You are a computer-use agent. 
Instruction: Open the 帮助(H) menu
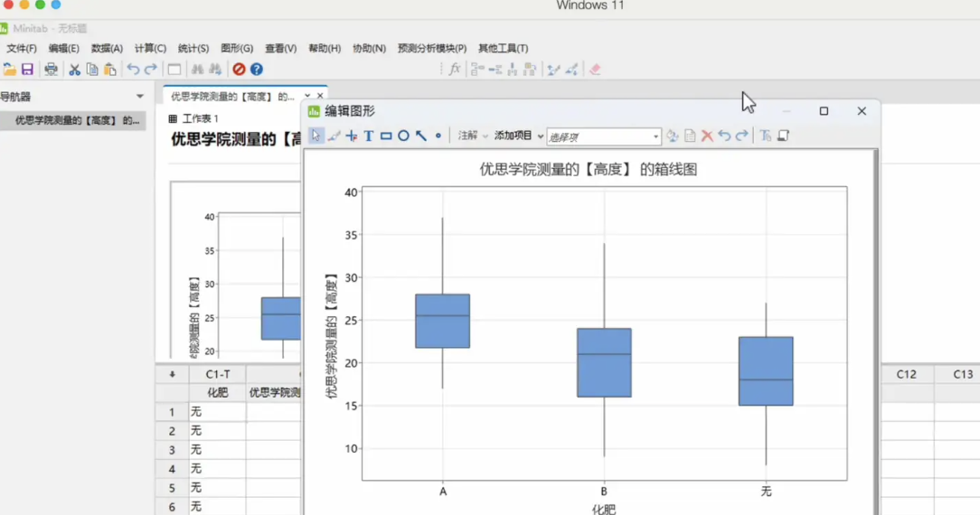point(325,48)
